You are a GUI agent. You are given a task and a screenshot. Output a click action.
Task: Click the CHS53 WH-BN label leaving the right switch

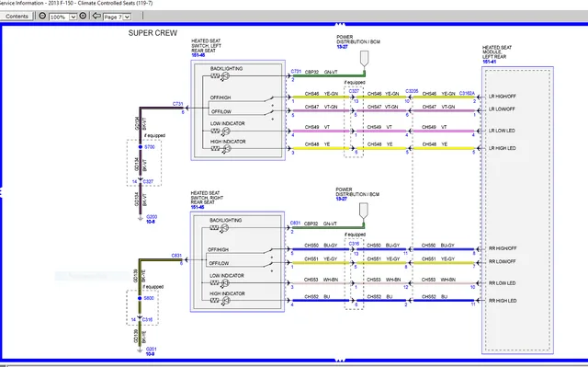(321, 280)
